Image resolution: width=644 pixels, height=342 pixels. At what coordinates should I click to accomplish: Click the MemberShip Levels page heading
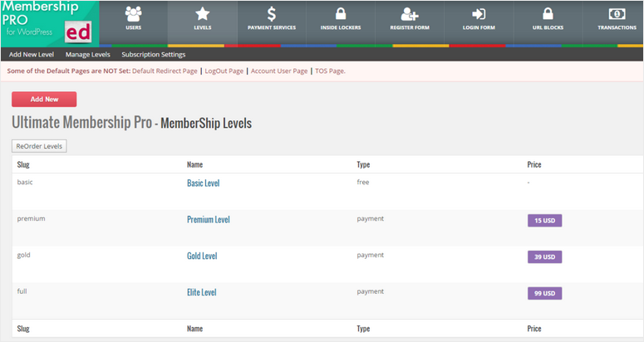tap(206, 123)
